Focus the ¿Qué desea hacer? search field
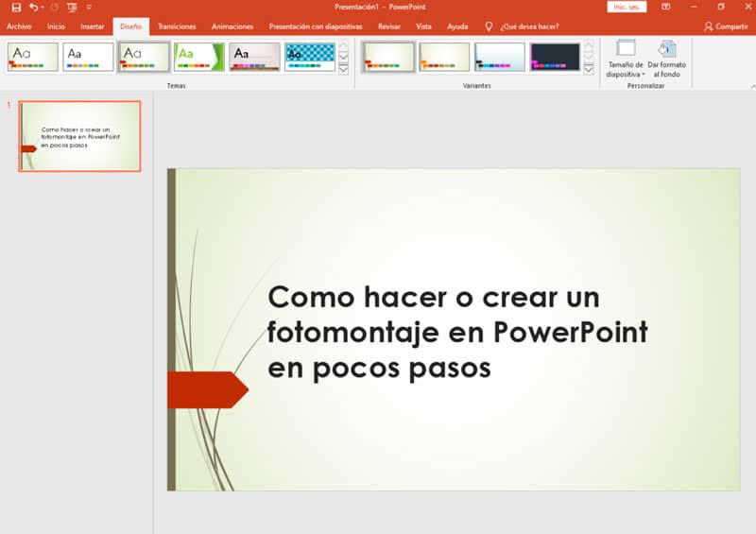The height and width of the screenshot is (534, 756). (x=529, y=26)
